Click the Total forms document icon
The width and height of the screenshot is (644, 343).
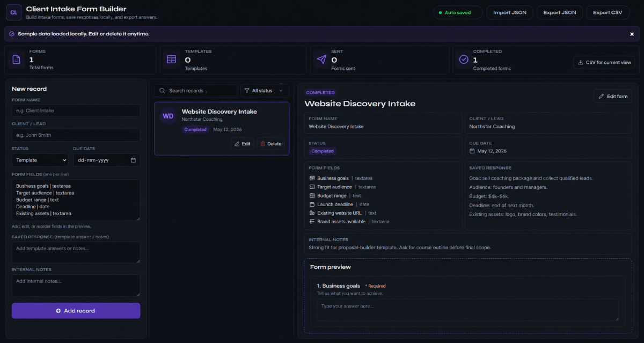point(17,60)
